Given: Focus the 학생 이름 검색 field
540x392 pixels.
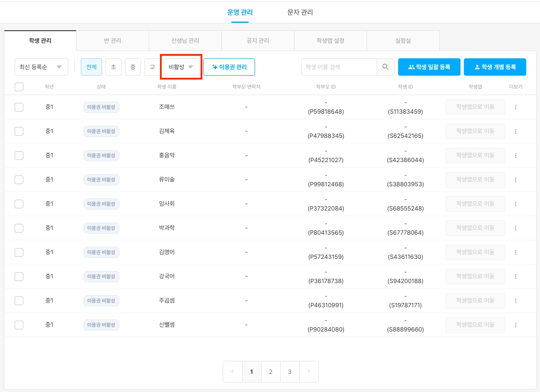Looking at the screenshot, I should (339, 67).
